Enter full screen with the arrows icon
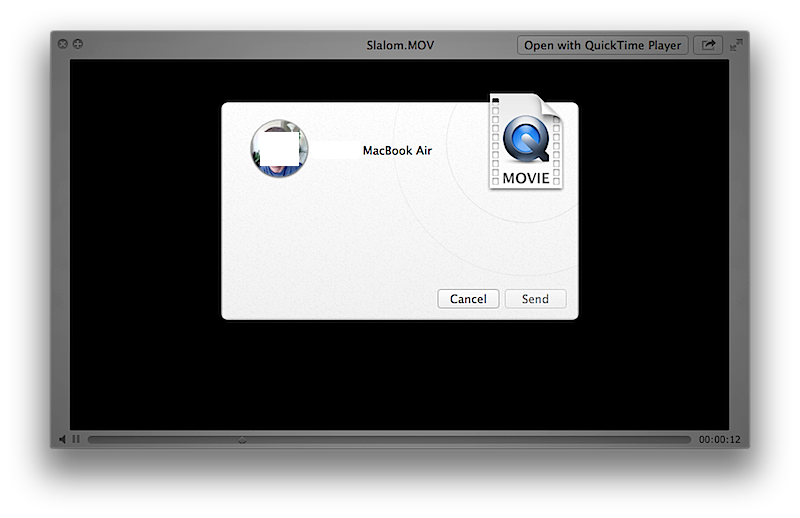800x518 pixels. [736, 45]
